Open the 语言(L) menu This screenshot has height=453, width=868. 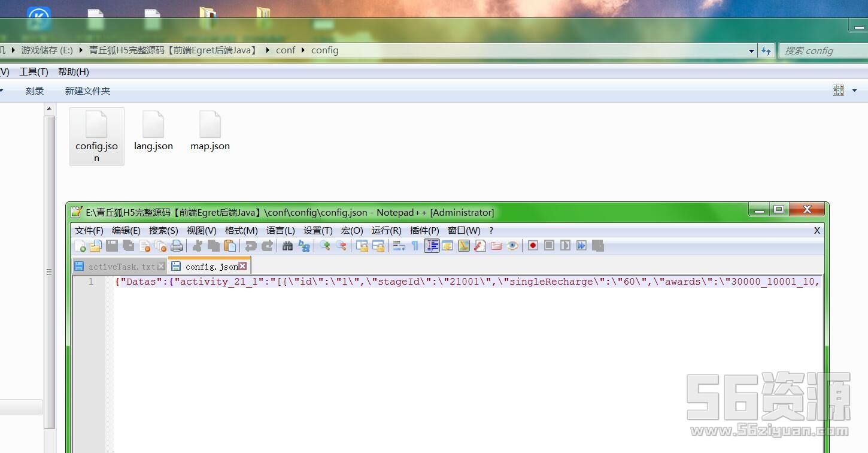280,231
